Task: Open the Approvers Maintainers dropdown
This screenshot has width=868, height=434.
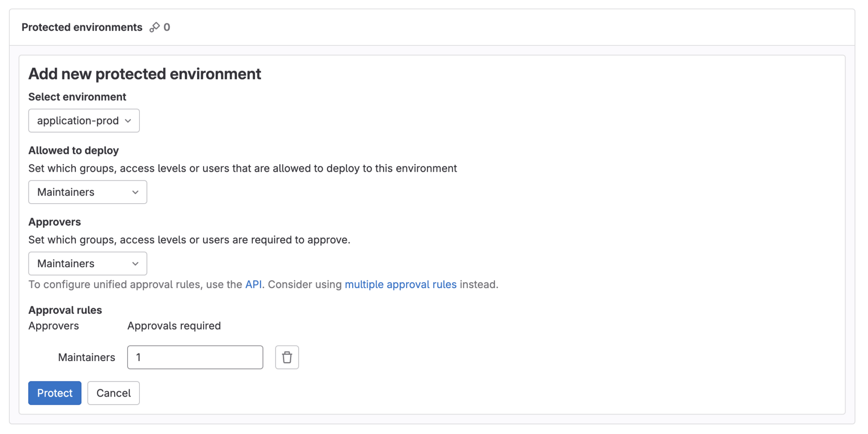Action: click(87, 263)
